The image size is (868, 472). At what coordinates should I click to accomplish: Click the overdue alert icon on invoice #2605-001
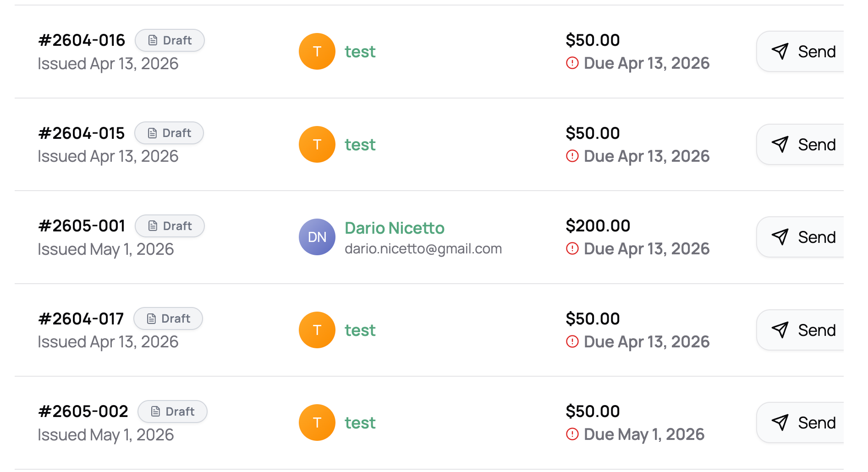[x=572, y=249]
